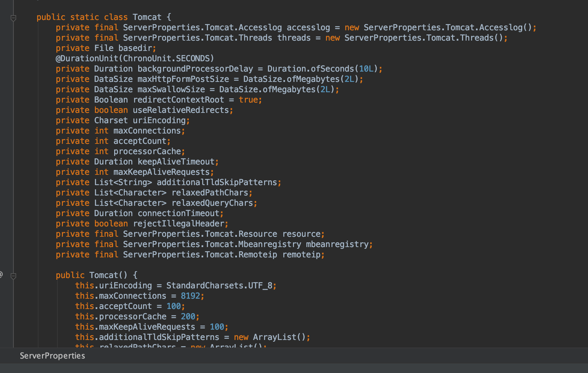Image resolution: width=588 pixels, height=373 pixels.
Task: Click maxConnections in its int declaration
Action: coord(147,131)
